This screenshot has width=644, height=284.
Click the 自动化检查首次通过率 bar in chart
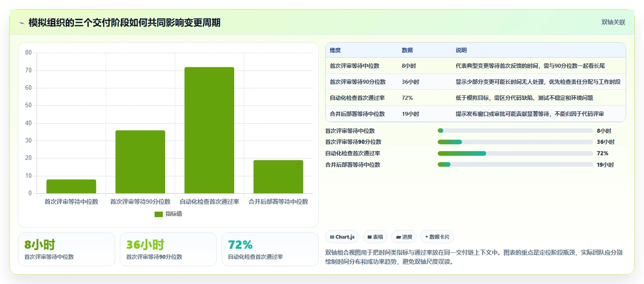click(x=209, y=130)
